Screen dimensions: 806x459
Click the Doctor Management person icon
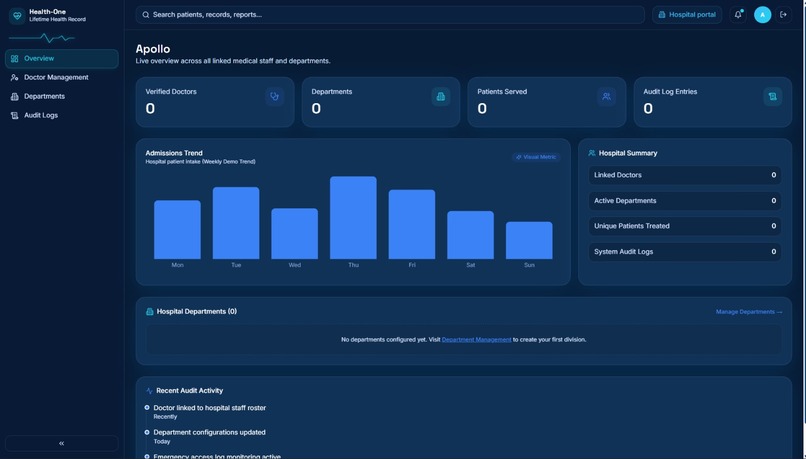click(14, 78)
